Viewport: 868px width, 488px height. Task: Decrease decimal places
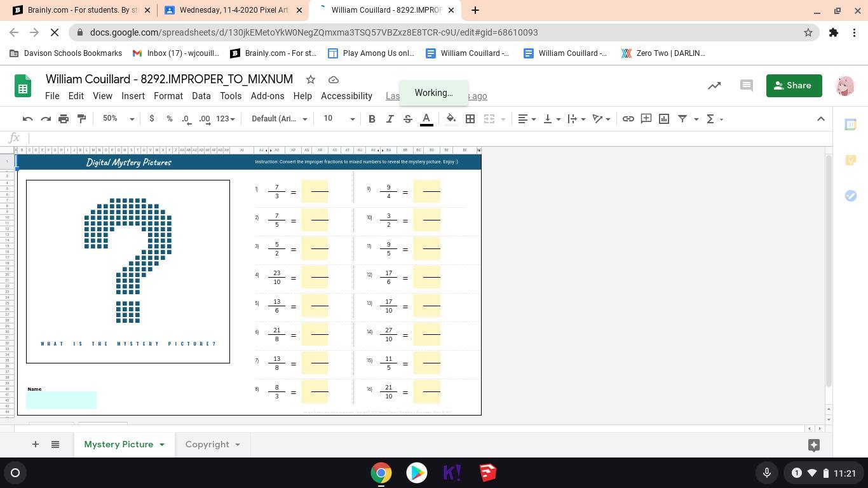point(187,119)
